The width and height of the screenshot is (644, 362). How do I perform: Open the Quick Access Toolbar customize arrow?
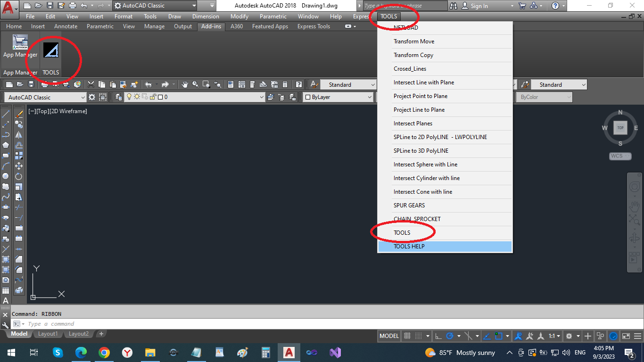212,6
